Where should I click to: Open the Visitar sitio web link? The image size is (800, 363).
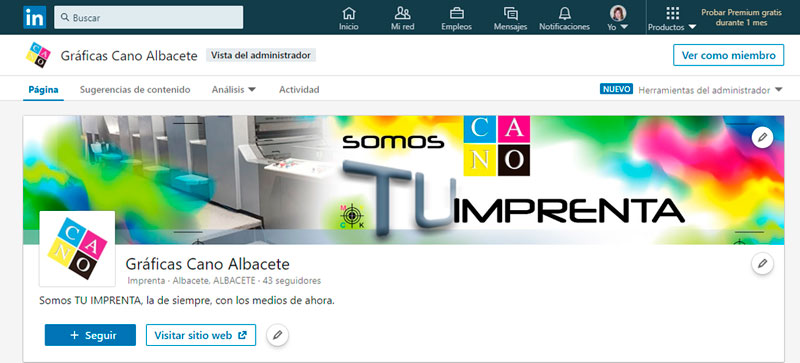[x=201, y=335]
